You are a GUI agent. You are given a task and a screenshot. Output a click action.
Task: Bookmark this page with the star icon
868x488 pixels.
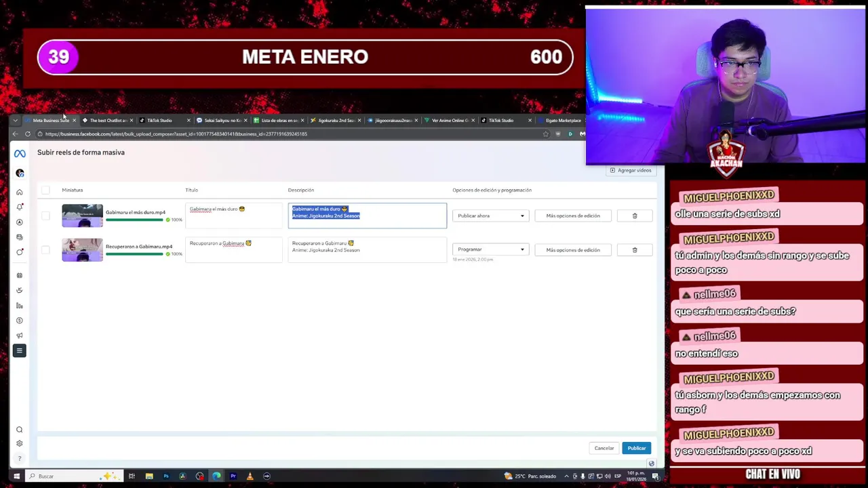[x=545, y=134]
